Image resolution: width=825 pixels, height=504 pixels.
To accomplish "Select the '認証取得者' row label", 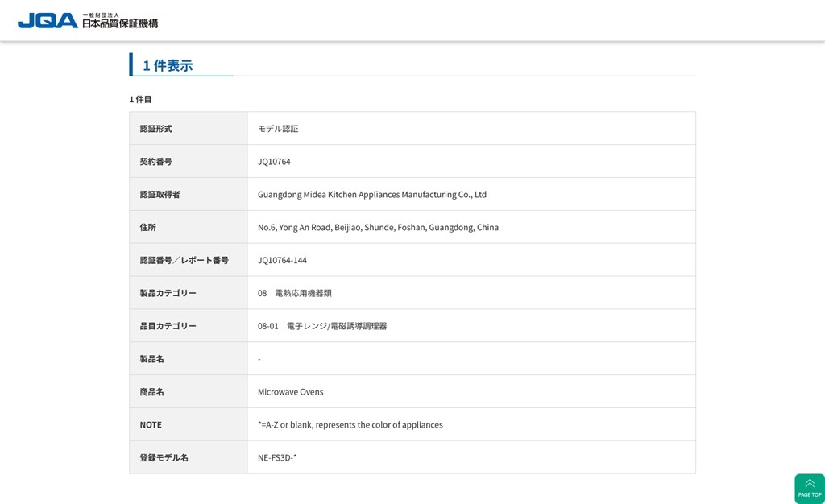I will click(x=160, y=195).
